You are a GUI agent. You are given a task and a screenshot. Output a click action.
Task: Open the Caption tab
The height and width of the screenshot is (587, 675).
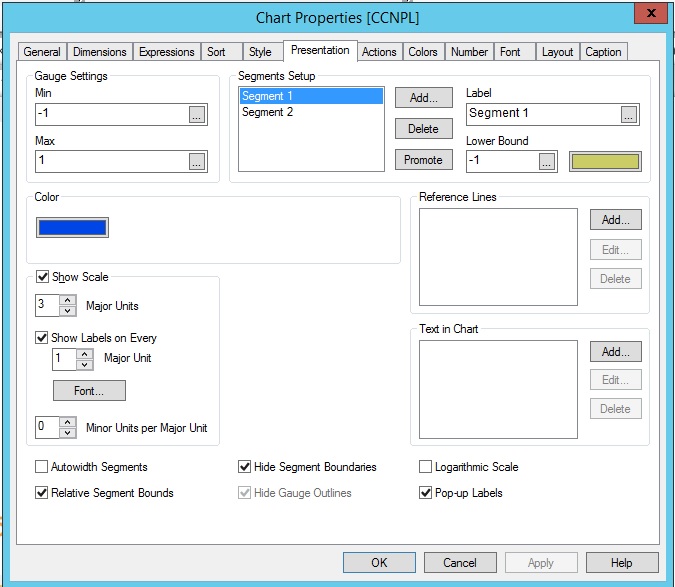pyautogui.click(x=604, y=52)
